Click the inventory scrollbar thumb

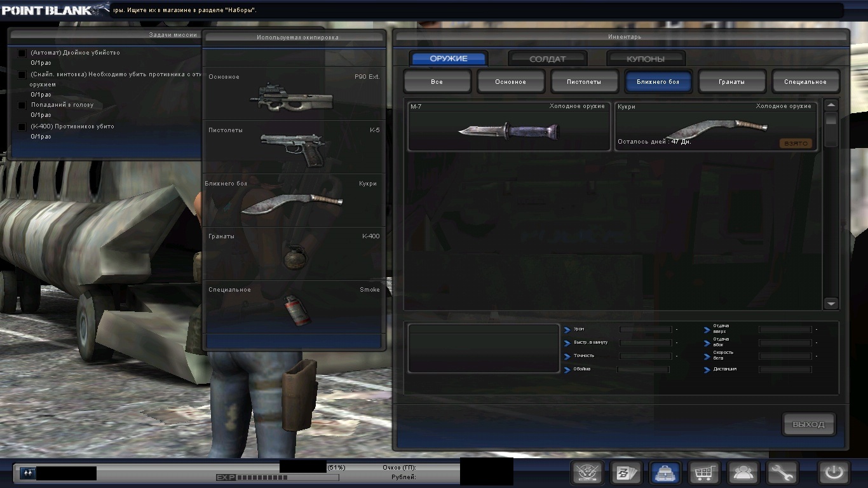point(831,119)
